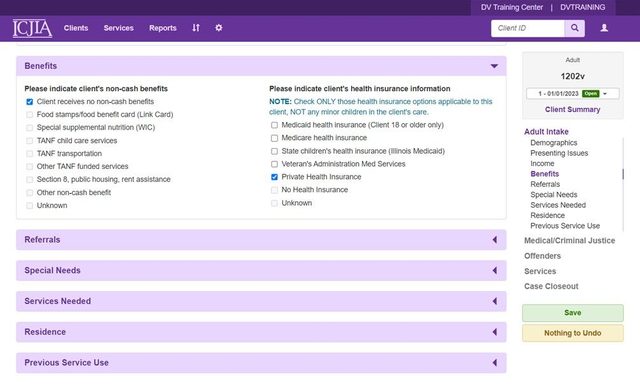Open the 1 - 01/01/2023 case dropdown
The image size is (640, 387).
[573, 93]
